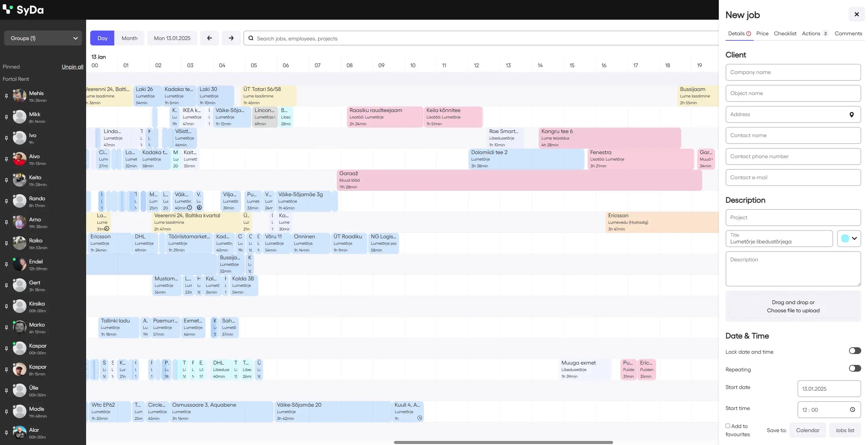Click Choose file to upload area
The width and height of the screenshot is (868, 445).
click(793, 307)
